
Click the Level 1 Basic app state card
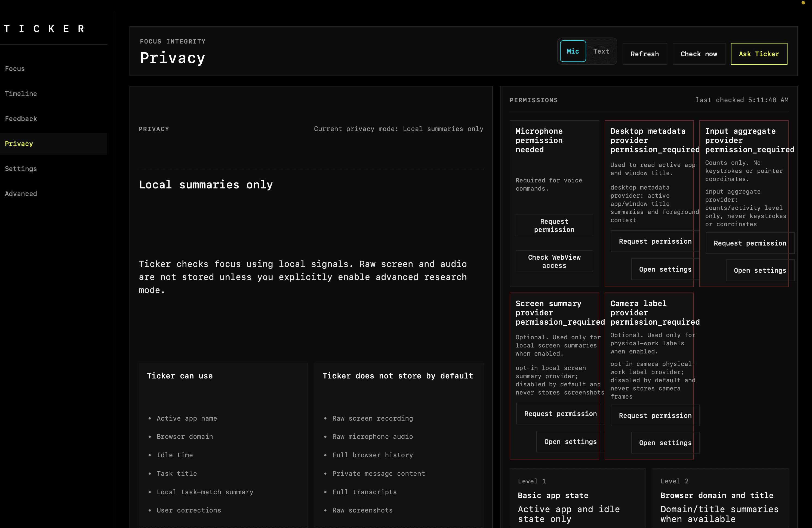coord(578,498)
